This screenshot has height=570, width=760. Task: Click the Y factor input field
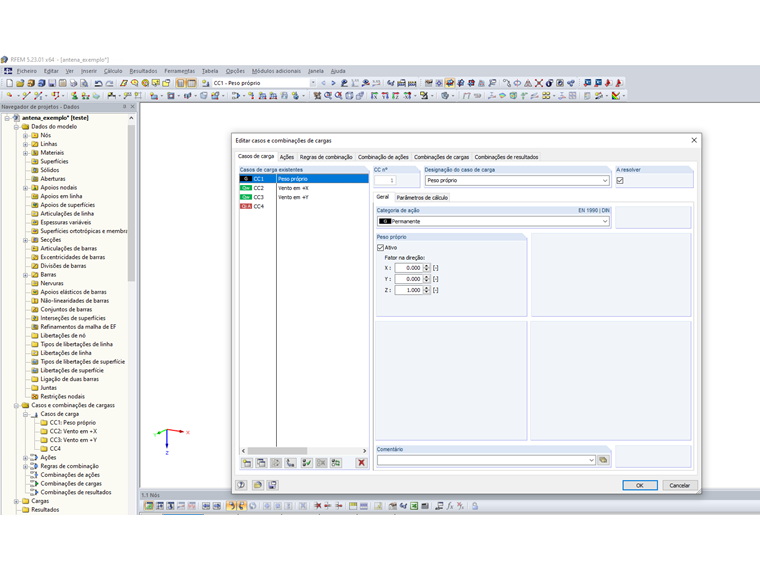coord(409,279)
